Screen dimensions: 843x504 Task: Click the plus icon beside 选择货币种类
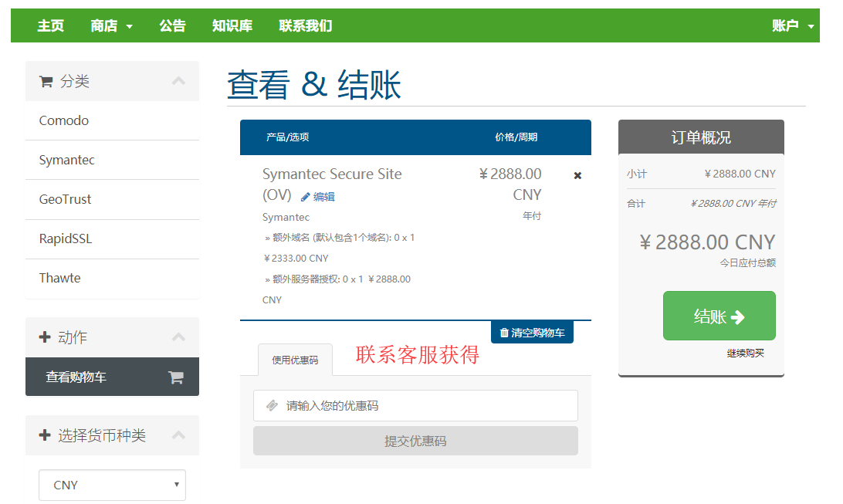click(x=45, y=435)
